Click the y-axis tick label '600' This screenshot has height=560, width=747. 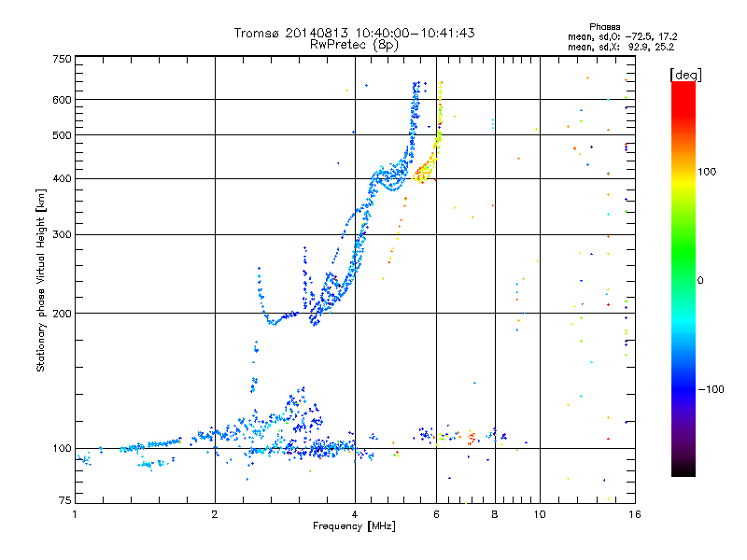pyautogui.click(x=62, y=100)
